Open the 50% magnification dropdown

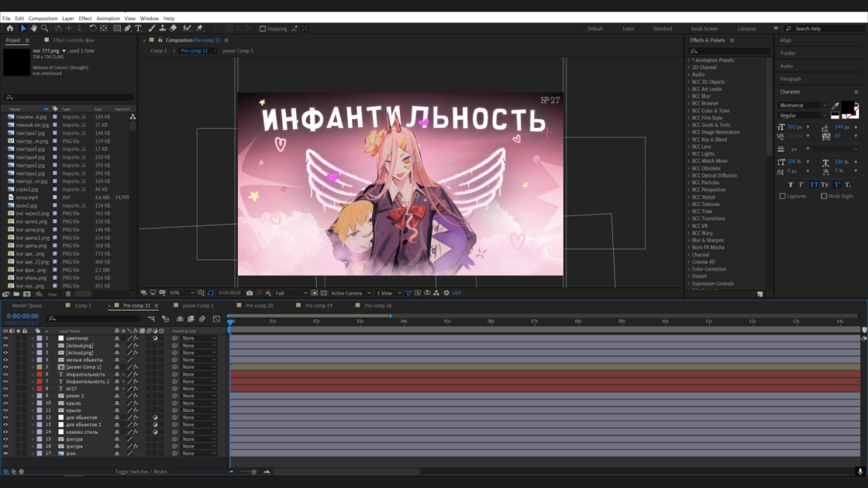pyautogui.click(x=181, y=293)
